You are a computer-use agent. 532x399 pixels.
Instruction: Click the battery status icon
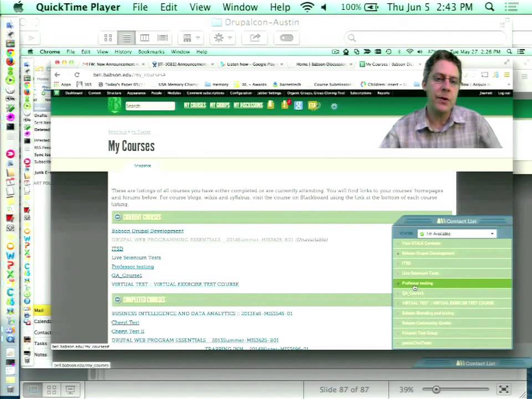click(371, 7)
